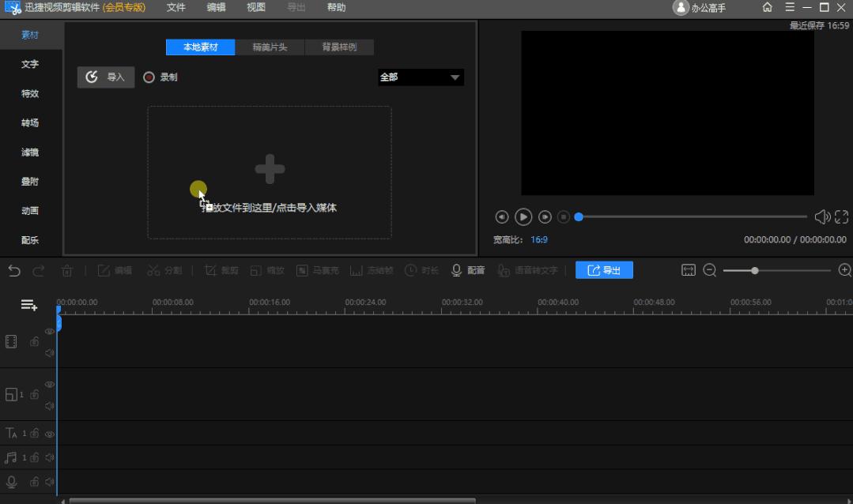
Task: Click the timeline zoom slider handle
Action: pos(755,270)
